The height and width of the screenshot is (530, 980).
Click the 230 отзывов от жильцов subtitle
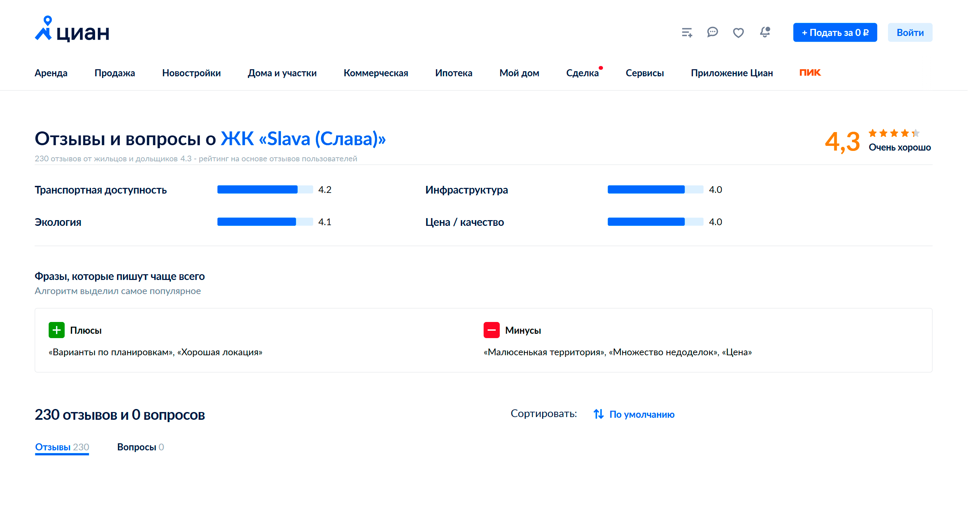(196, 159)
